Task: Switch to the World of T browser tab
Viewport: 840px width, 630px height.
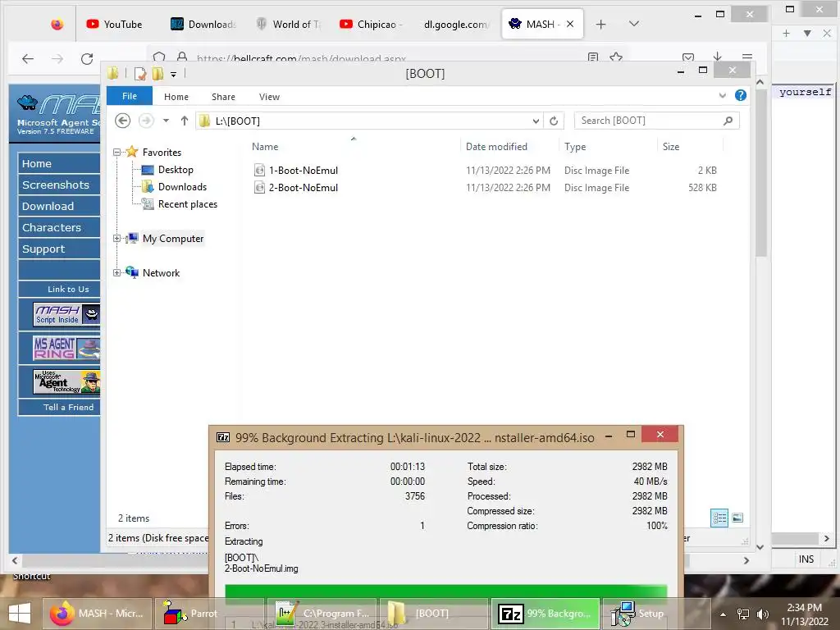Action: (288, 24)
